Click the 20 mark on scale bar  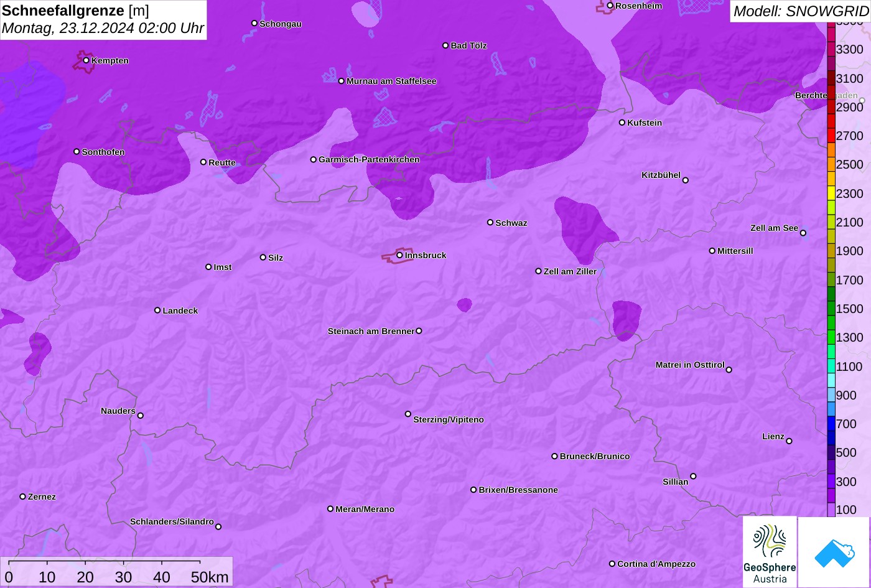click(85, 577)
